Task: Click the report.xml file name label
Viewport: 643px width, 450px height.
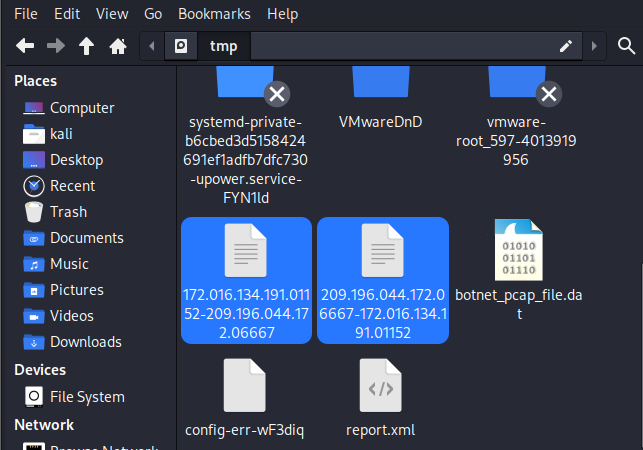Action: (x=381, y=430)
